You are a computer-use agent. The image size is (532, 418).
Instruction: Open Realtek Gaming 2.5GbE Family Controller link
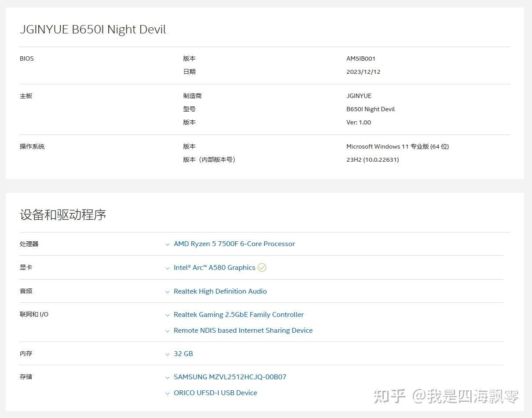click(238, 315)
